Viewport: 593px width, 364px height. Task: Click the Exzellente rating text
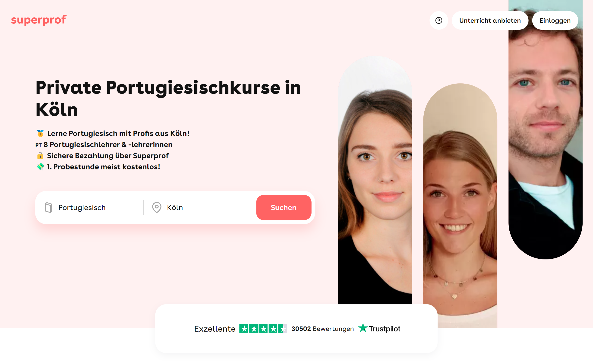pos(215,329)
